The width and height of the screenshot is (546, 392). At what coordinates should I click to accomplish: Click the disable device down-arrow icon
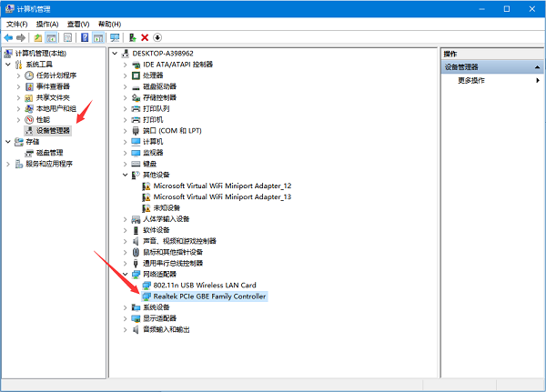(x=157, y=37)
